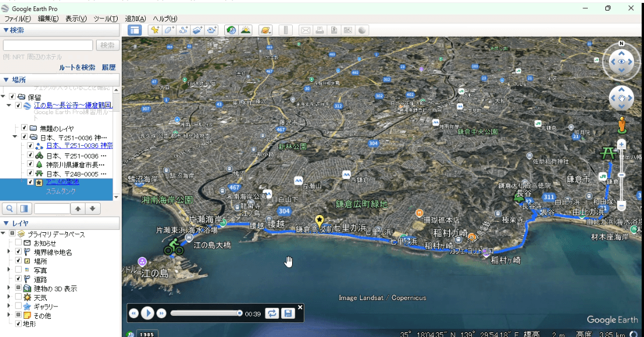644x337 pixels.
Task: Click the ルートを検索 link
Action: 77,67
